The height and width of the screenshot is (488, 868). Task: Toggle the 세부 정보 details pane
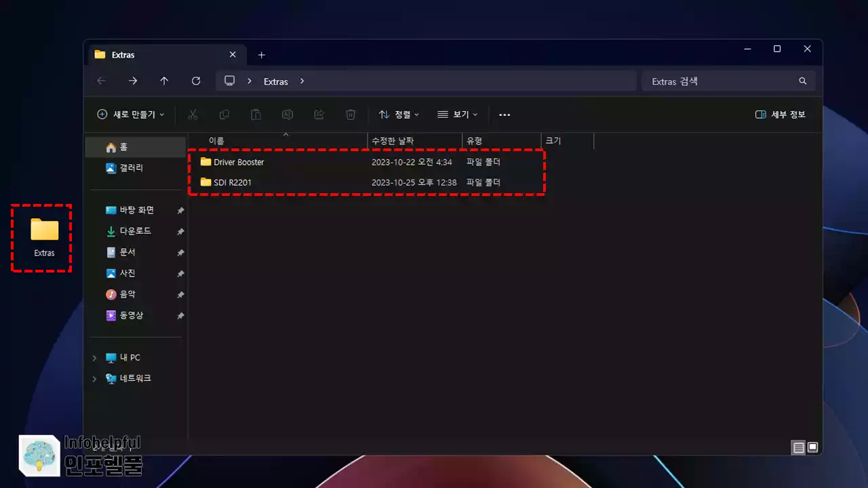click(x=781, y=115)
